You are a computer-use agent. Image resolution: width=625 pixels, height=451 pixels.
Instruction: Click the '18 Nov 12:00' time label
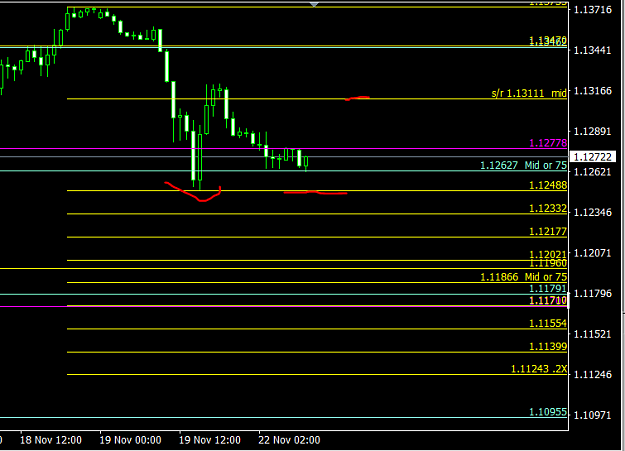pyautogui.click(x=51, y=440)
